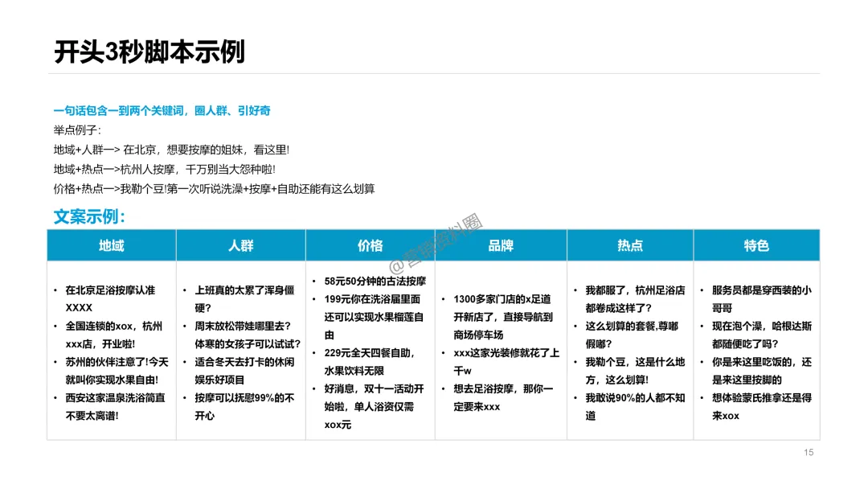Click the 价格 column header

pyautogui.click(x=371, y=245)
